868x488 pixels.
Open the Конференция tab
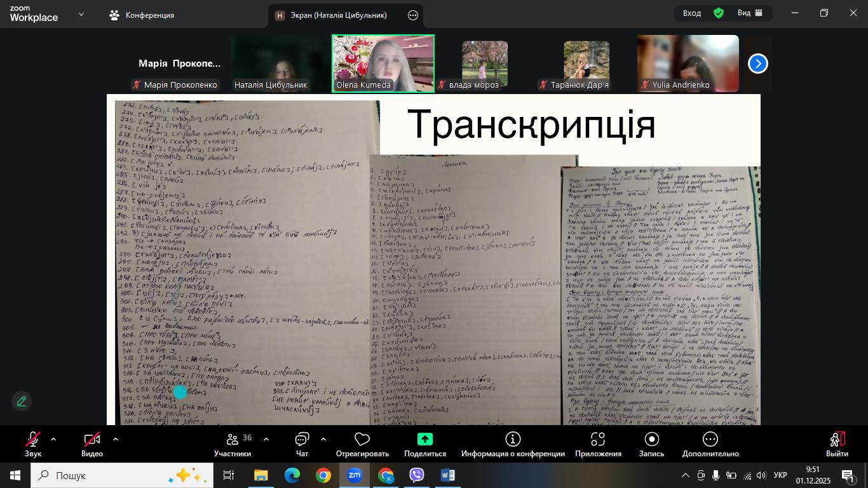142,15
